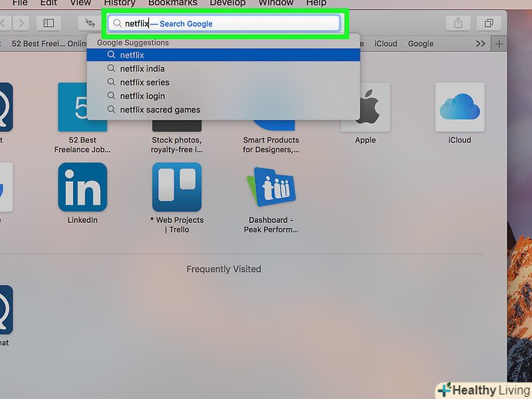
Task: Select the 'netflix' suggestion
Action: [x=224, y=55]
